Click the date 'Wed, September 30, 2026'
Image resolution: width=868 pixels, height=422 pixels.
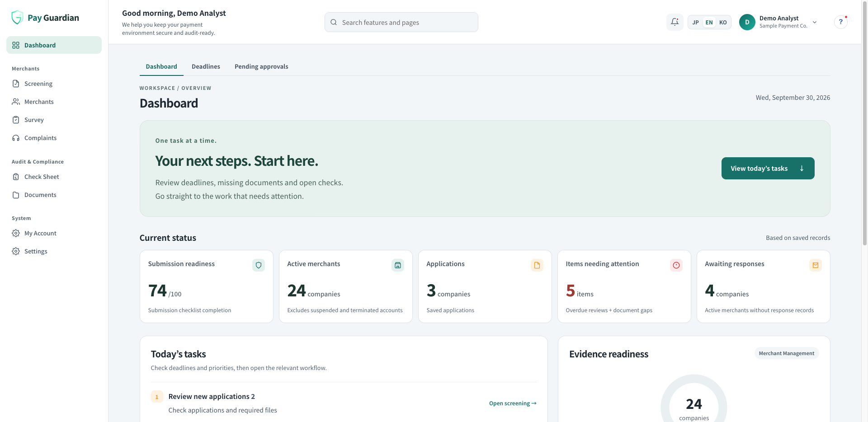click(793, 98)
